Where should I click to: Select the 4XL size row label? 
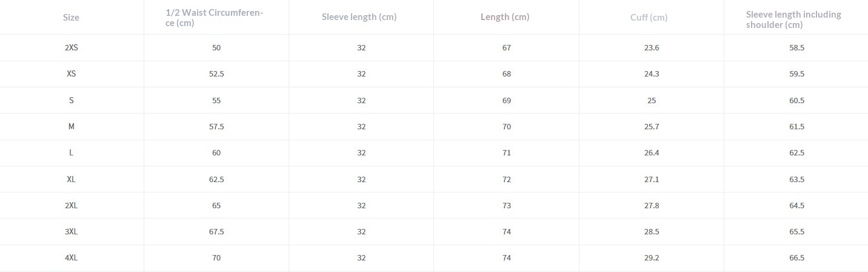pos(71,258)
